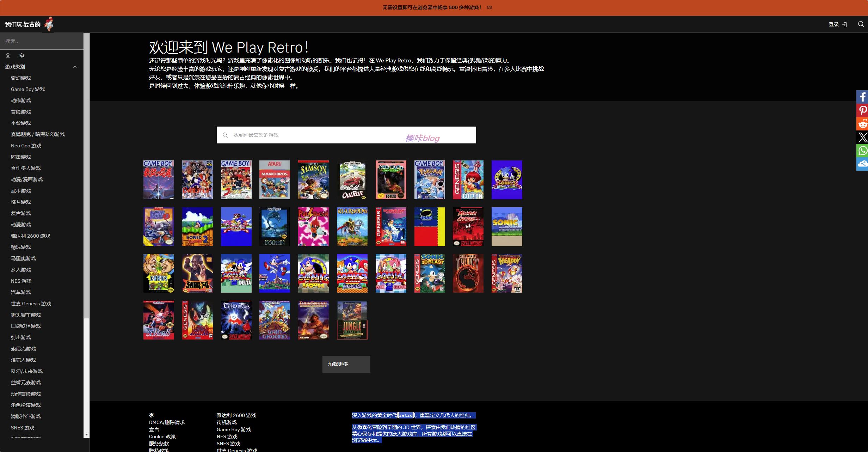Open the Pokémon Blue Game Boy cover
This screenshot has width=868, height=452.
coord(430,180)
